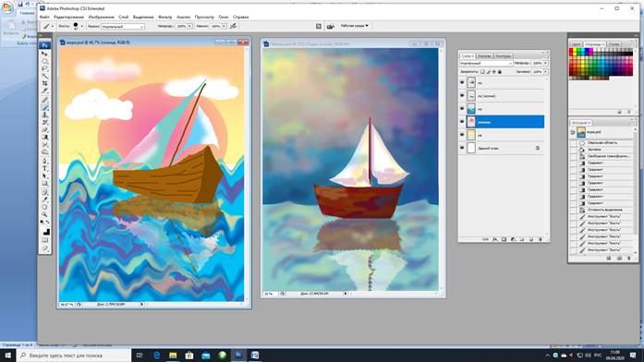Open the layer fill arrow in the Layers panel
Viewport: 644px width, 362px height.
pyautogui.click(x=545, y=72)
